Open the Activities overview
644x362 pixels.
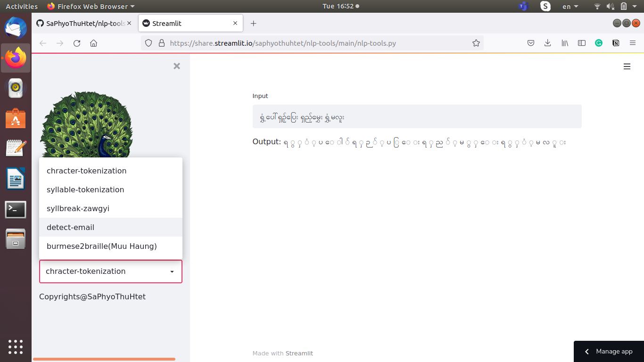click(22, 6)
